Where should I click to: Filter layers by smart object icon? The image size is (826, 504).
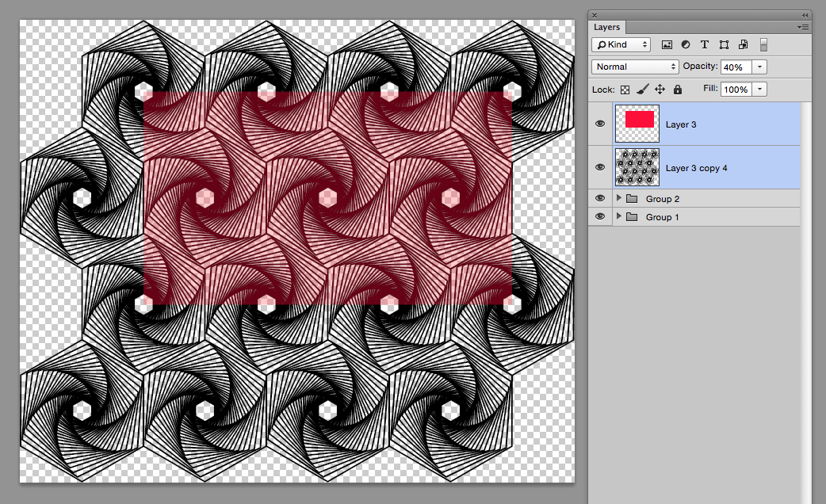click(743, 44)
